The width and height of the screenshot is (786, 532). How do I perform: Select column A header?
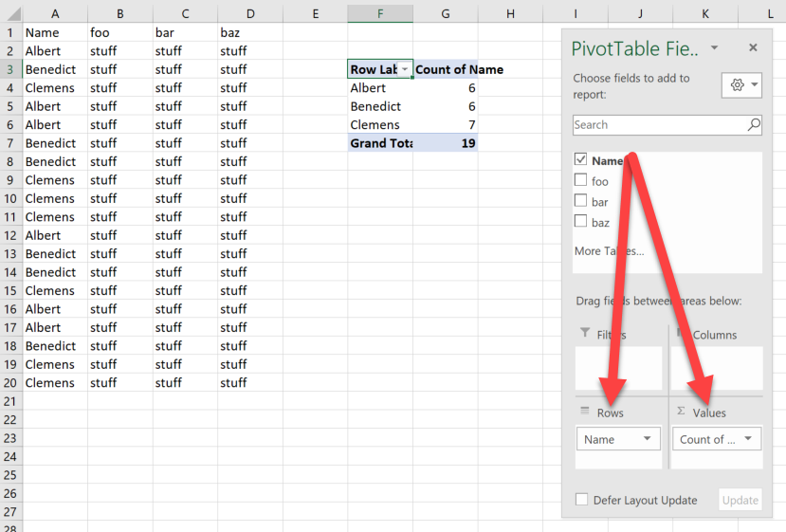point(55,13)
